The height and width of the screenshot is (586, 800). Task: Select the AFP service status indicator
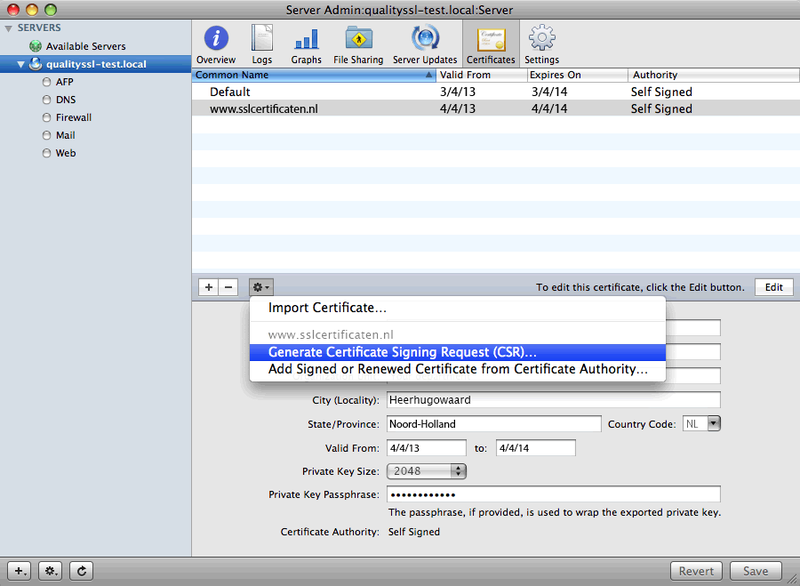(46, 82)
